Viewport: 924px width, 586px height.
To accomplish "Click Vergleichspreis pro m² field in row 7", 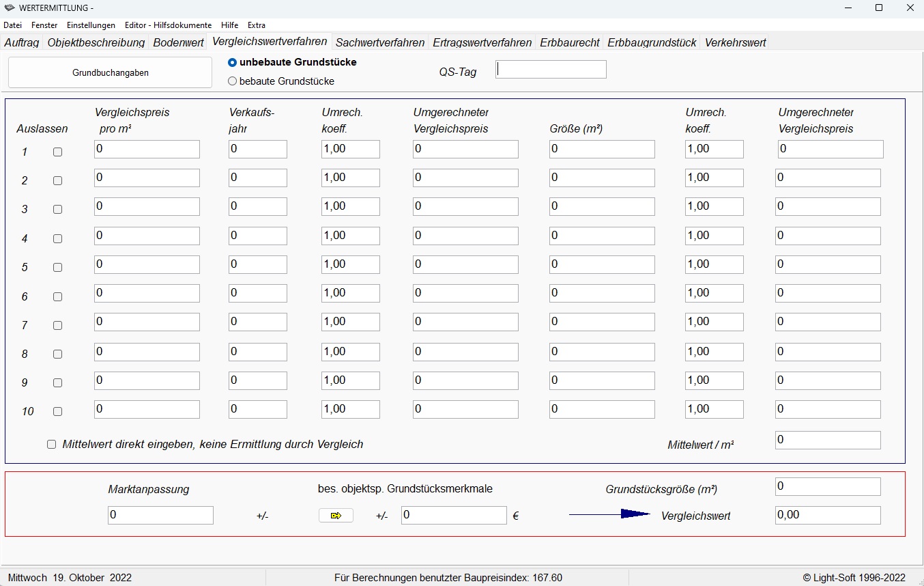I will click(147, 322).
